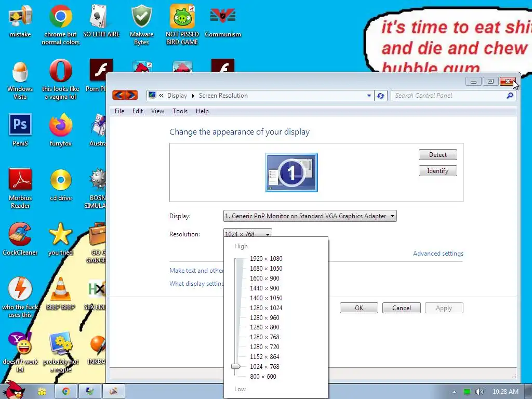Open the BEEP BEEP traffic cone icon

[x=60, y=294]
